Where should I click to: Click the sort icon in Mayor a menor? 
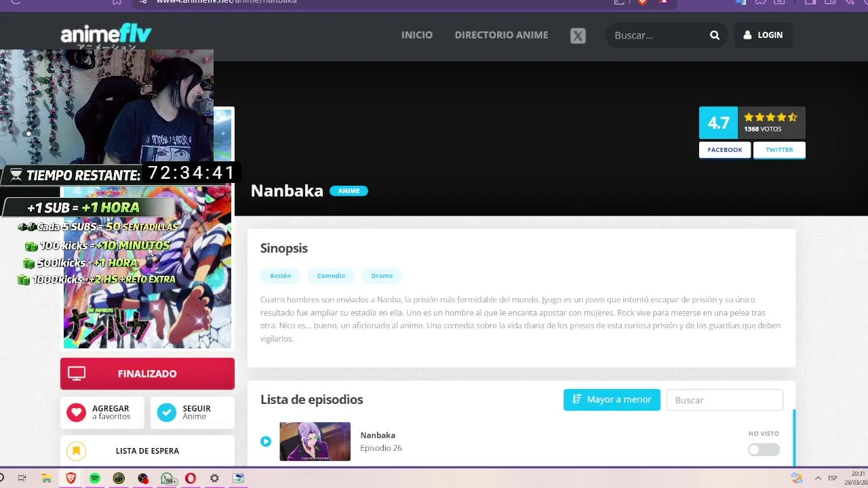point(577,399)
